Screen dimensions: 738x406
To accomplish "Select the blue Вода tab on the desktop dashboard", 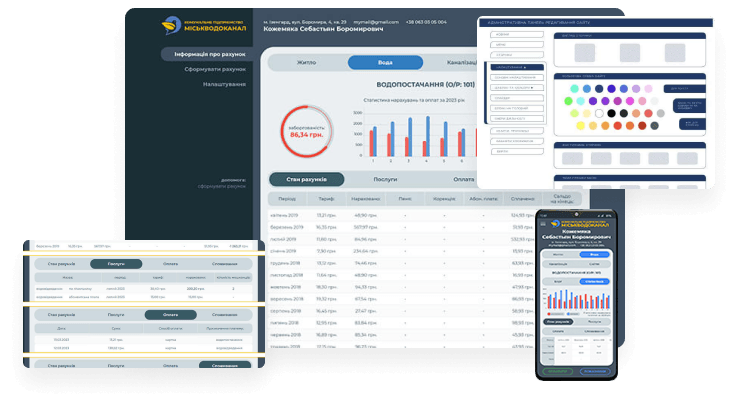I will tap(385, 62).
